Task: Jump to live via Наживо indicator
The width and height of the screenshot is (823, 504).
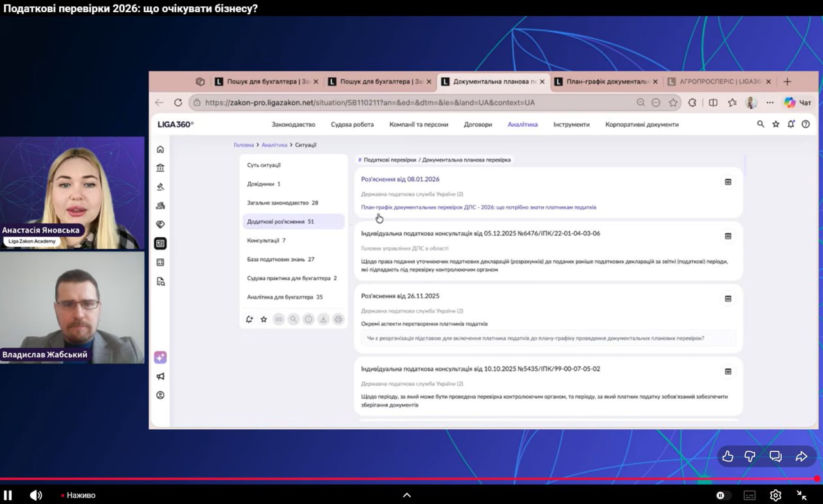Action: coord(78,496)
